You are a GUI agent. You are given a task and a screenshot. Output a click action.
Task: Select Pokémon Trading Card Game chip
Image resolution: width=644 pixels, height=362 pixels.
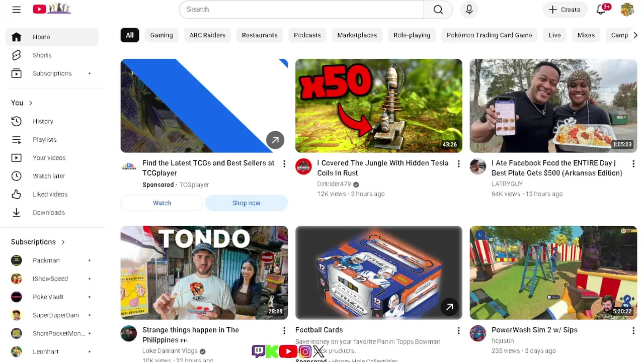point(490,35)
